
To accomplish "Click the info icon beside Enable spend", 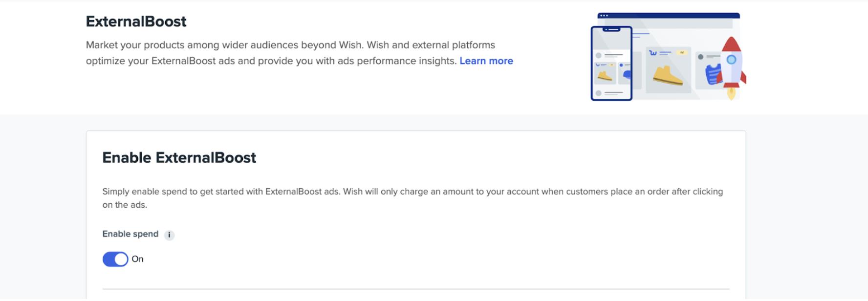I will (169, 235).
